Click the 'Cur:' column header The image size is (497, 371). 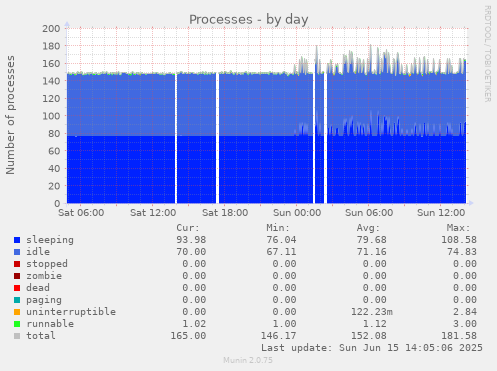click(188, 228)
